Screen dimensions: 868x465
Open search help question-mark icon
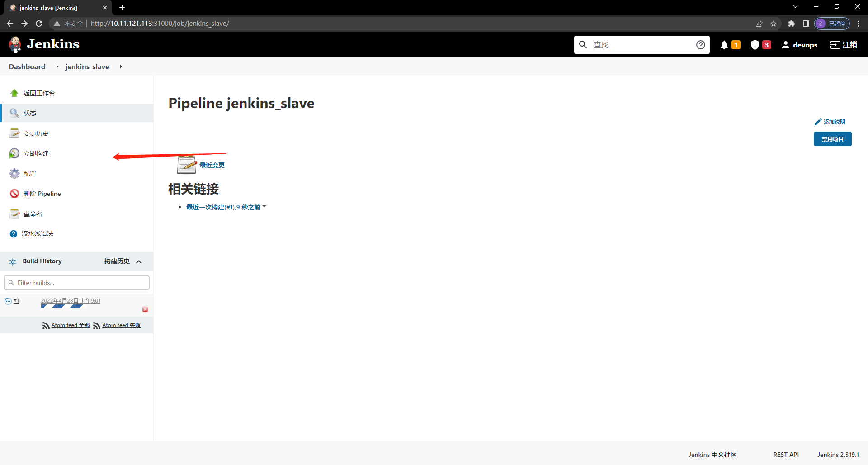(701, 44)
